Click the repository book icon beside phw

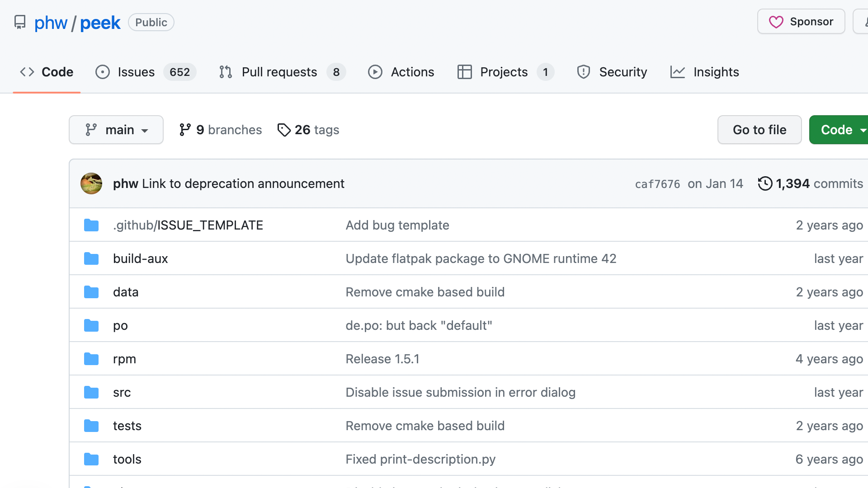click(x=20, y=22)
